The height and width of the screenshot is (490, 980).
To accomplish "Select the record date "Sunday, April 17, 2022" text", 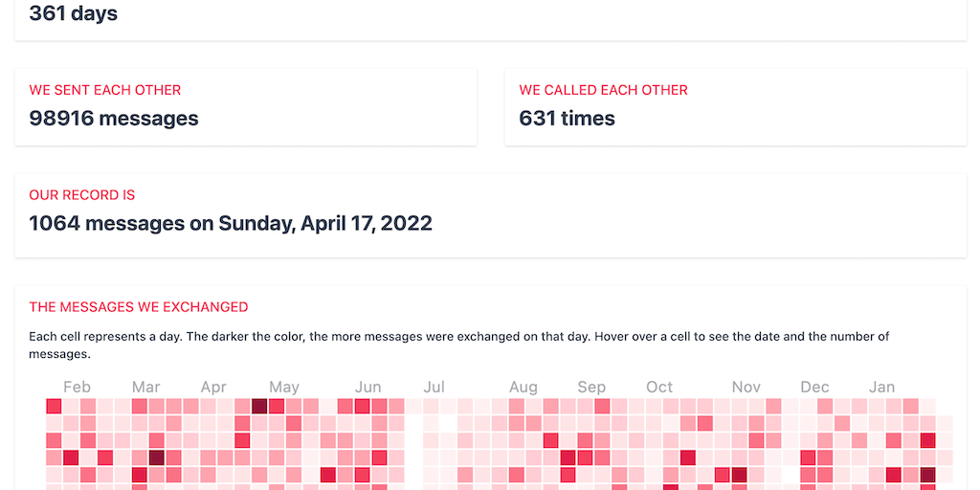I will [325, 224].
